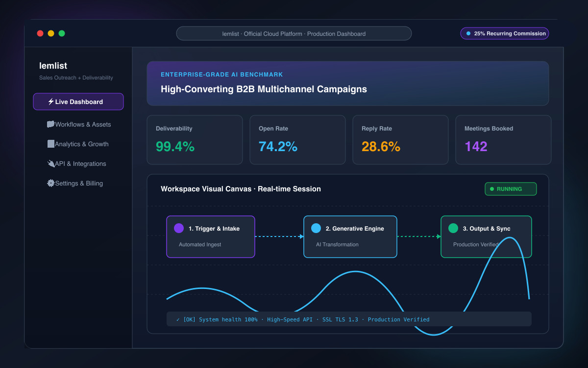Click the RUNNING status badge
Image resolution: width=588 pixels, height=368 pixels.
(511, 189)
